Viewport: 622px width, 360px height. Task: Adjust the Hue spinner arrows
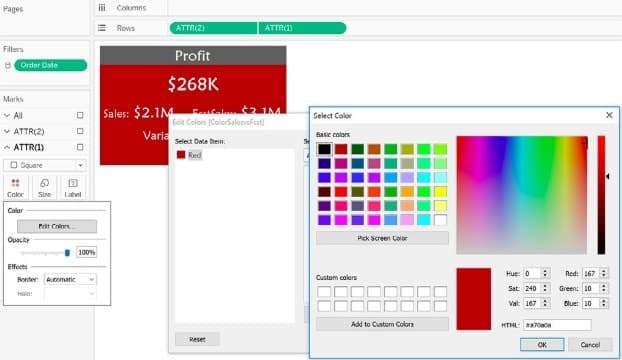click(545, 273)
